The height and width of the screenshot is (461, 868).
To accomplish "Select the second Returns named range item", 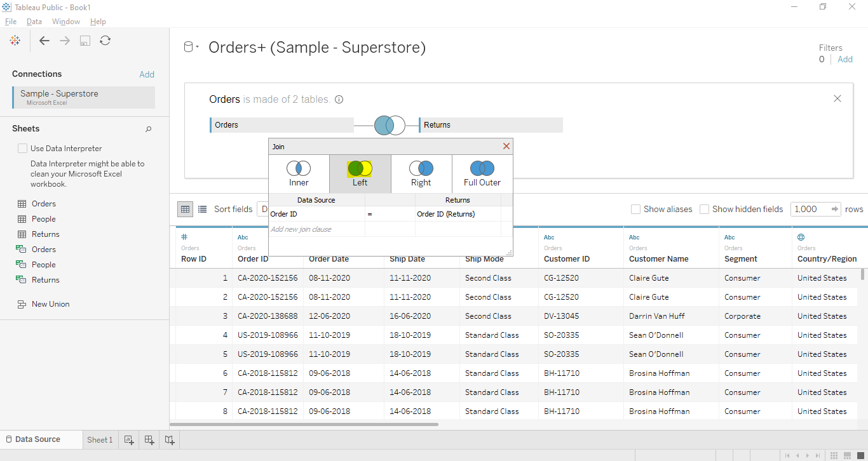I will pyautogui.click(x=46, y=280).
